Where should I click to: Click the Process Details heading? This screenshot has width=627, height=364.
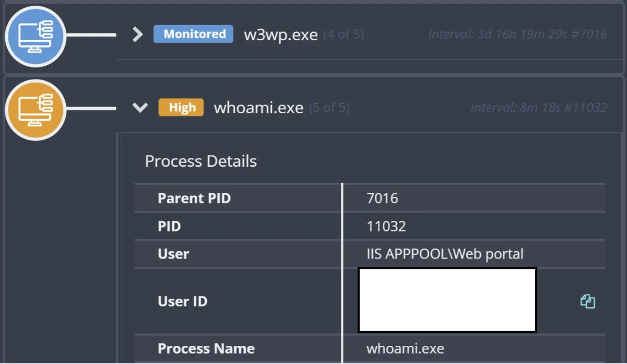click(201, 161)
